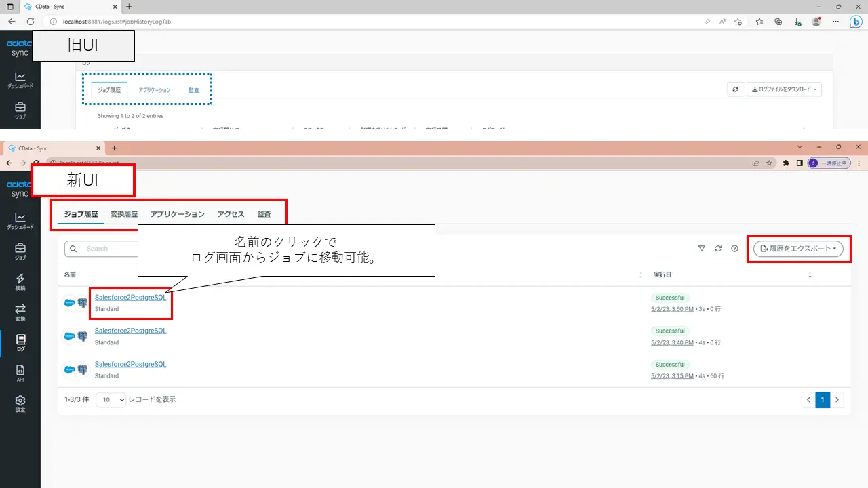Screen dimensions: 868x488
Task: Switch to the アプリケーション tab in new UI
Action: [177, 214]
